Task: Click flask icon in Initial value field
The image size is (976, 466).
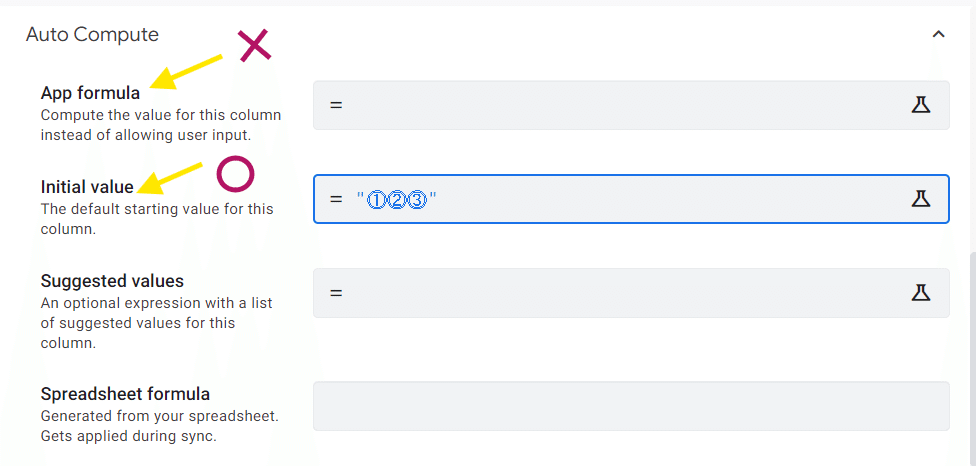Action: pos(921,198)
